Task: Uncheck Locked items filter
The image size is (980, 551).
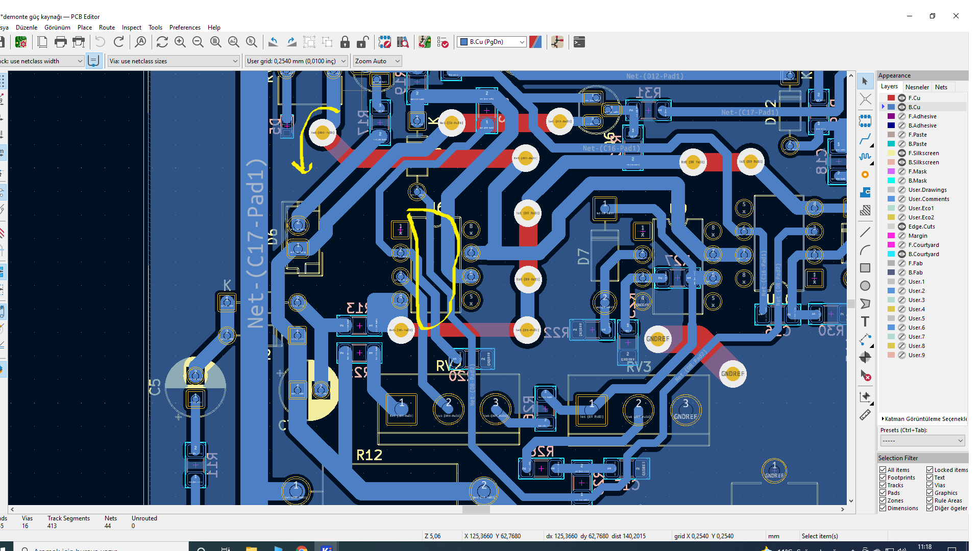Action: [930, 470]
